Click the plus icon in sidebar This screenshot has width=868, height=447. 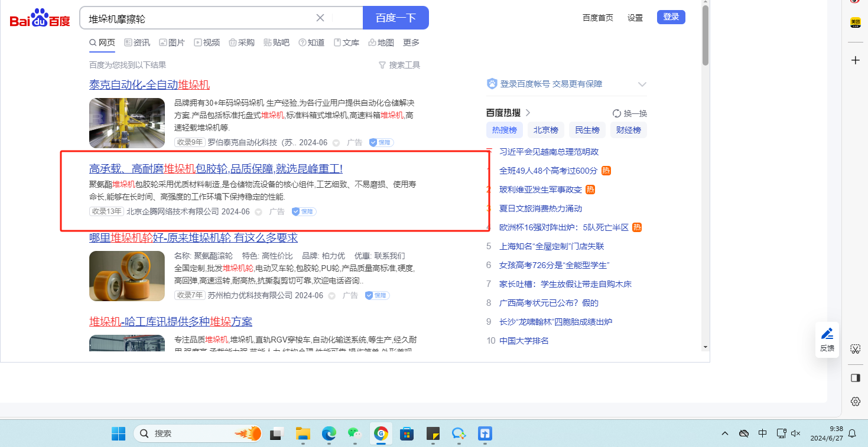[x=855, y=60]
